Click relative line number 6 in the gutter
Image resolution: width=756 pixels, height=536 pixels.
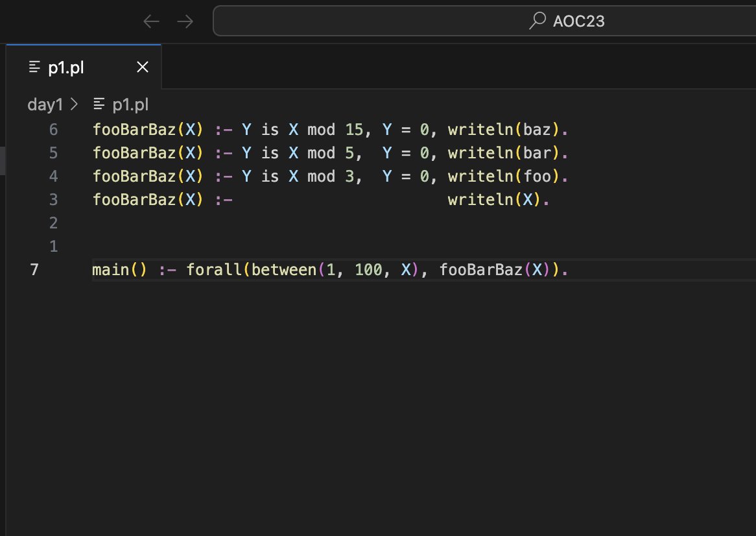coord(54,130)
